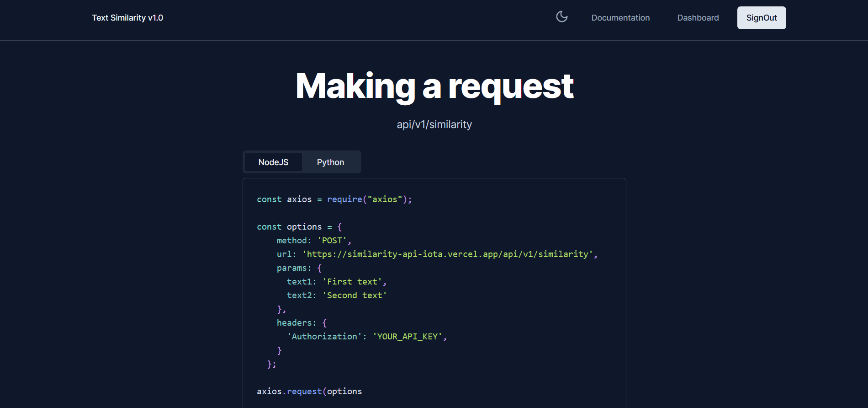Click the text1: 'First text' line

337,282
